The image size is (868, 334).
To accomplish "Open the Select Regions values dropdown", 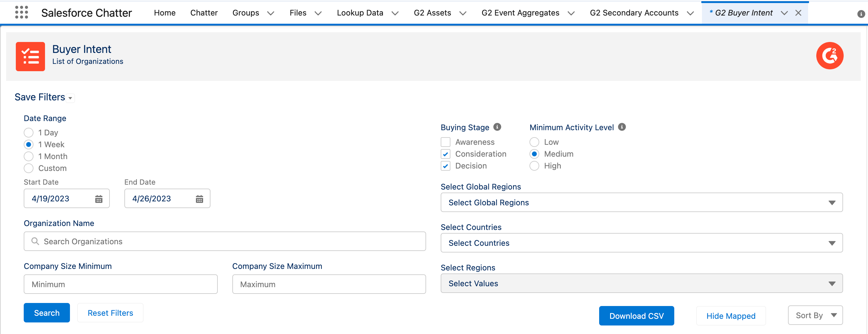I will tap(641, 283).
